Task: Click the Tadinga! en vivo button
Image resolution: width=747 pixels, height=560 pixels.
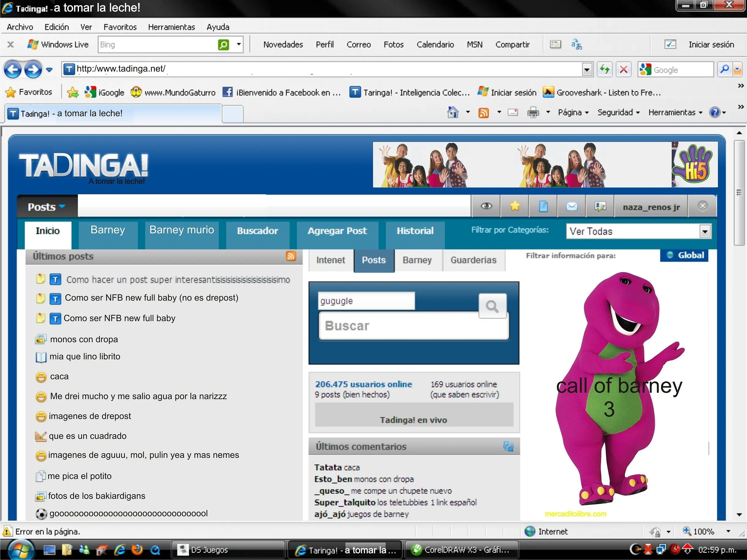Action: tap(414, 415)
